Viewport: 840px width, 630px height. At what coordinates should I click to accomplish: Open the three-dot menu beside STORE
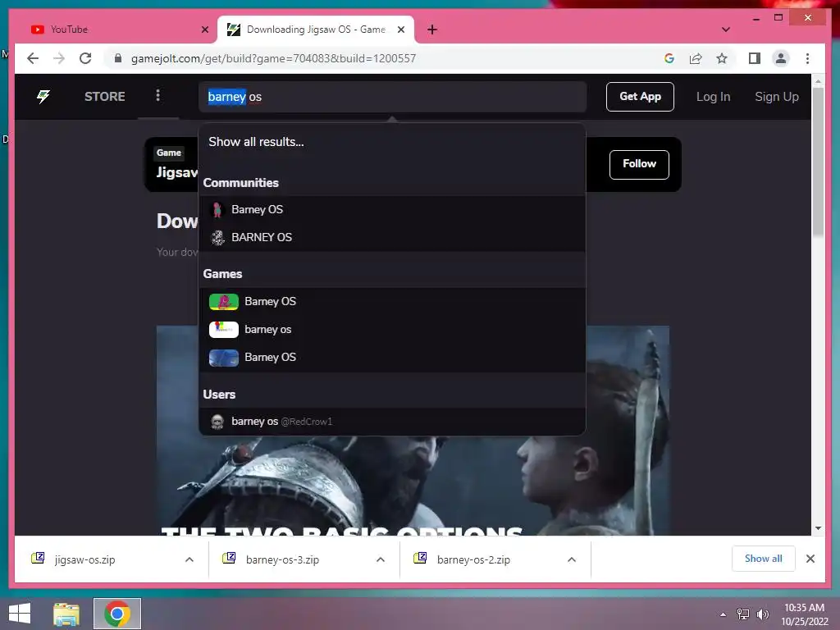[157, 95]
